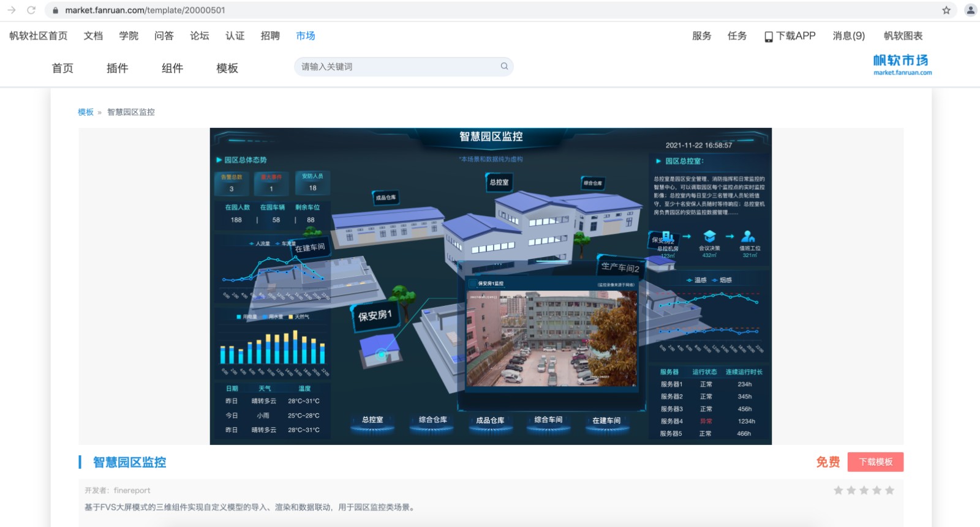Open 消息(9) notifications
Viewport: 980px width, 527px height.
(x=849, y=36)
